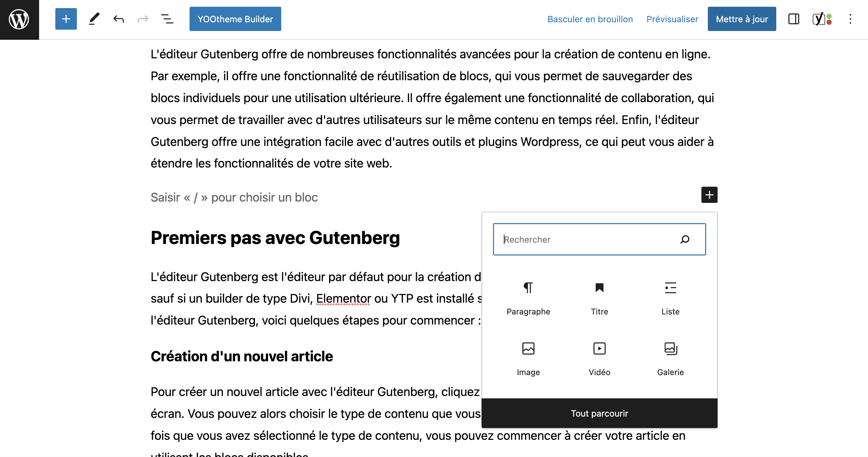Screen dimensions: 868x457
Task: Insert a Liste block
Action: pyautogui.click(x=670, y=298)
